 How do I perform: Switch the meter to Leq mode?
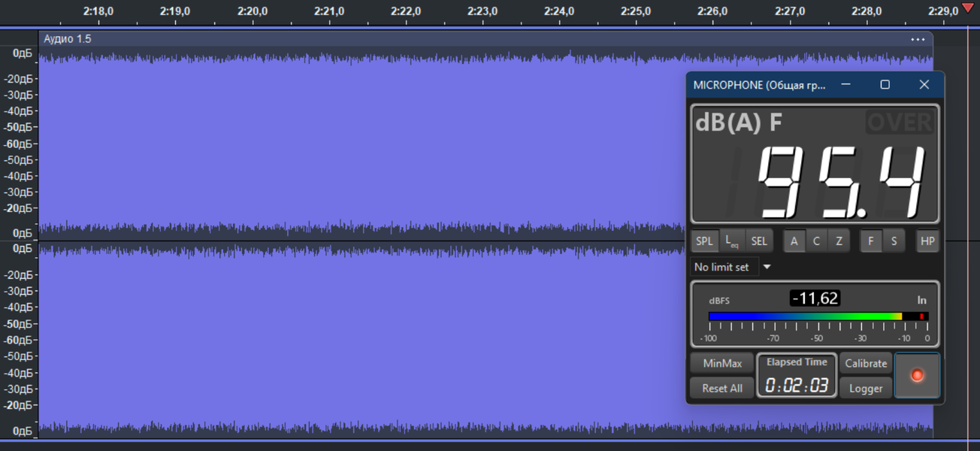coord(731,241)
